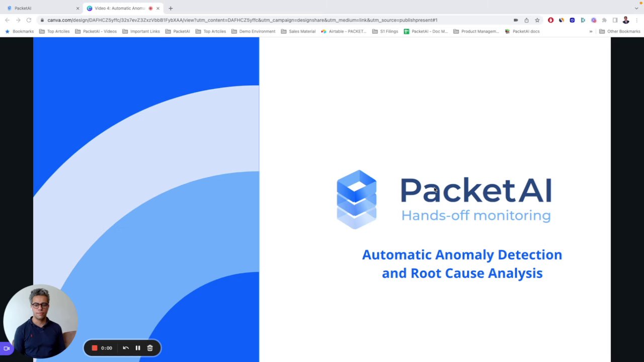Show hidden bookmarks with double chevron
The image size is (644, 362).
591,31
